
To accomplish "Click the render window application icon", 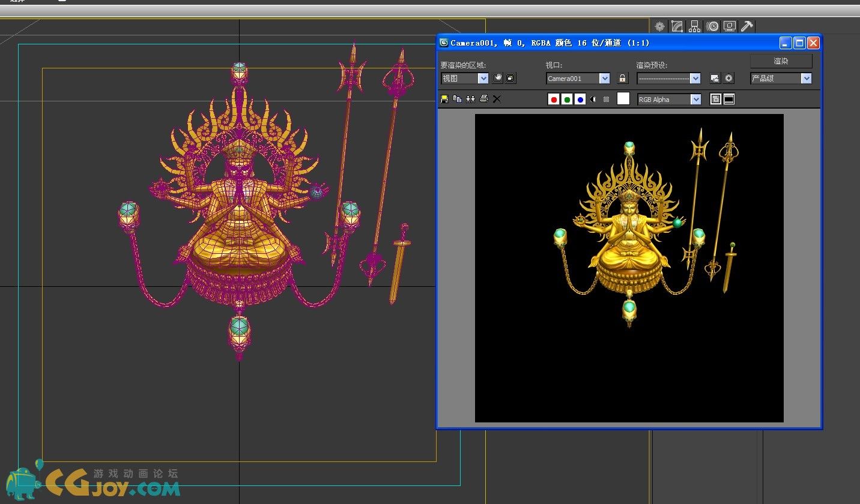I will point(444,43).
